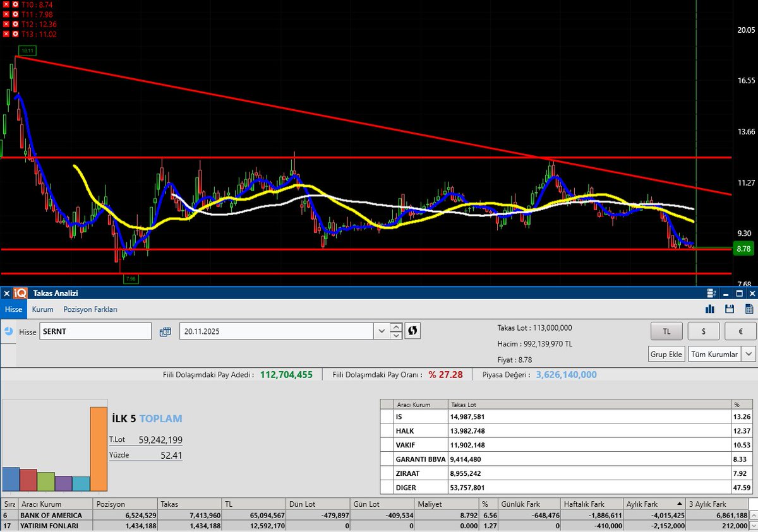Decrease the date with the down stepper arrow

(x=395, y=335)
